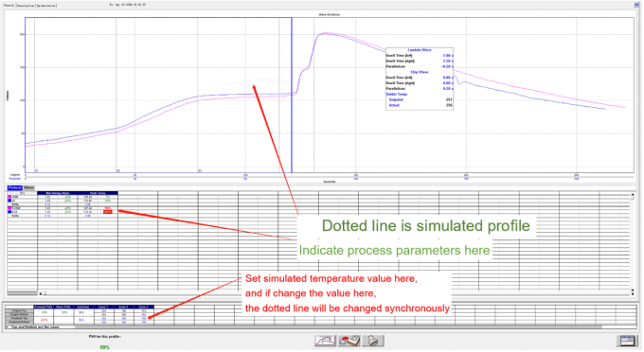
Task: Click the magenta swatch of first thermocouple row
Action: pos(9,197)
